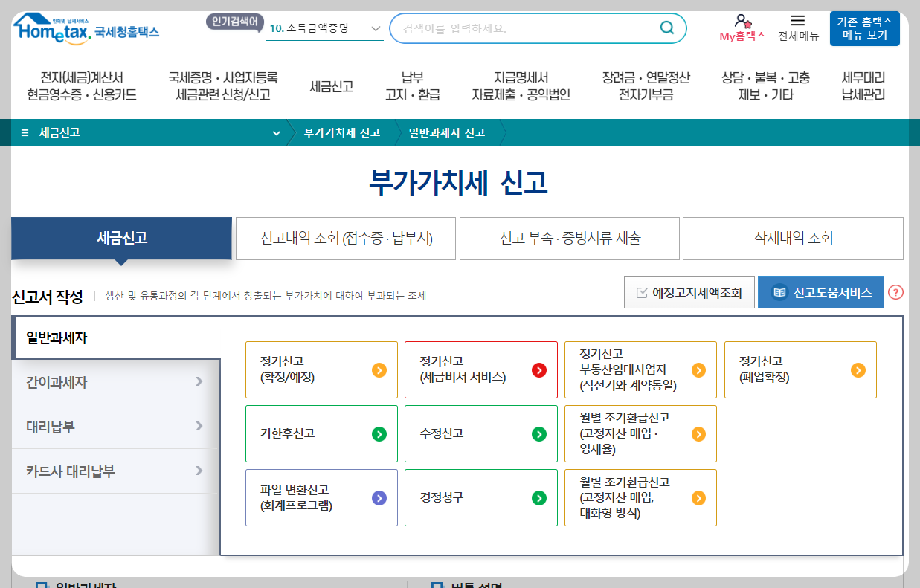Click the document icon in 예정고지세액조회

640,291
